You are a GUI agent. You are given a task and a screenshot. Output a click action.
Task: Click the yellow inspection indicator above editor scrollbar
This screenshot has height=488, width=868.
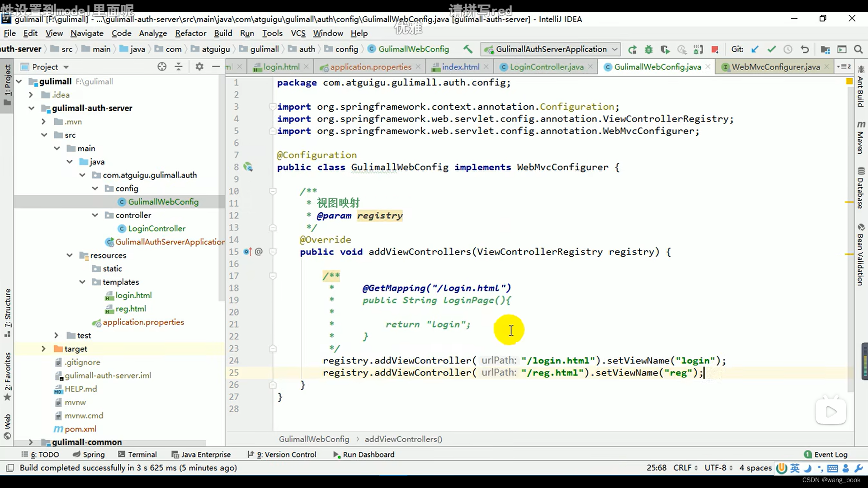(849, 81)
